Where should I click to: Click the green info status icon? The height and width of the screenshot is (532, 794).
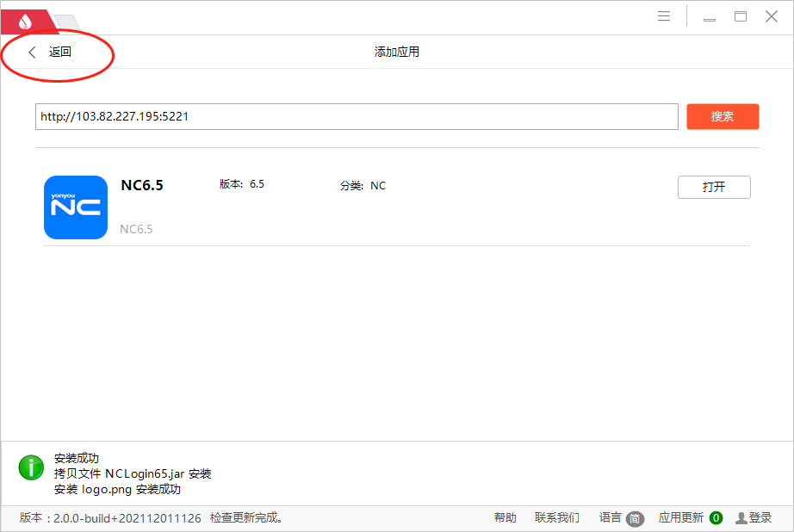[x=31, y=467]
